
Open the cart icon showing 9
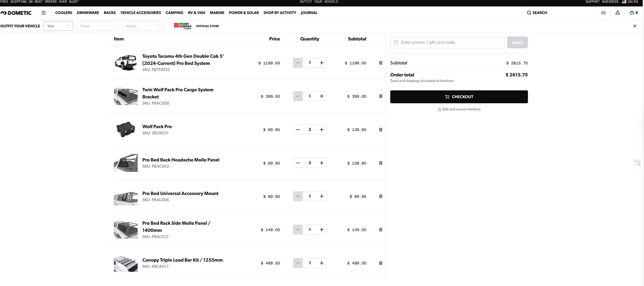[x=633, y=13]
